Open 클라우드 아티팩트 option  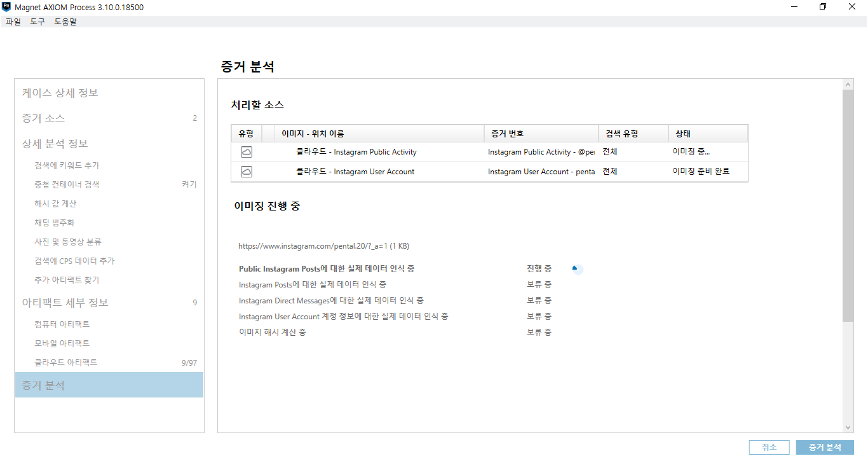coord(66,363)
